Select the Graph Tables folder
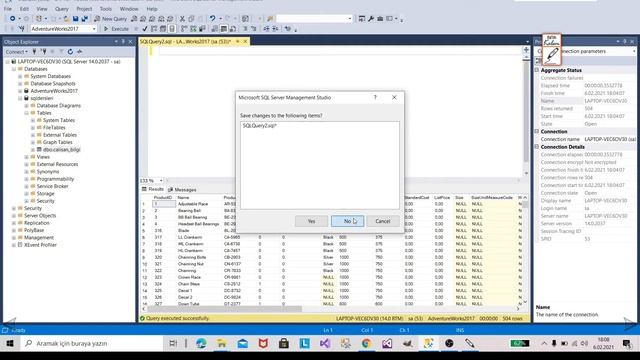This screenshot has width=640, height=360. click(58, 142)
